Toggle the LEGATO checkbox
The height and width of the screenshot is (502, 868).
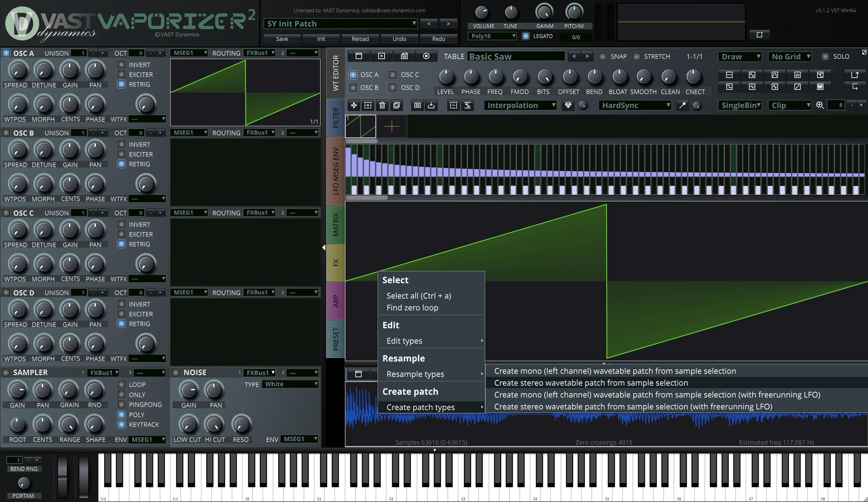pos(526,36)
